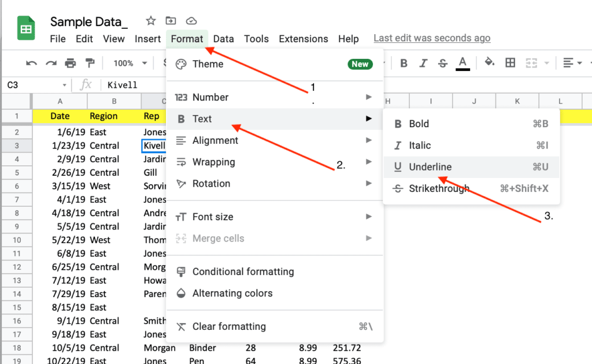Viewport: 592px width, 364px height.
Task: Apply Bold formatting from the toolbar
Action: click(x=404, y=64)
